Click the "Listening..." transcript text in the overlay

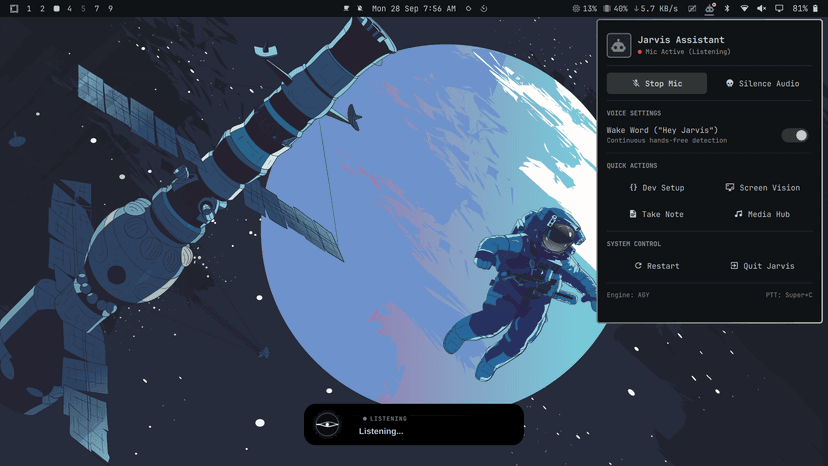click(x=381, y=431)
